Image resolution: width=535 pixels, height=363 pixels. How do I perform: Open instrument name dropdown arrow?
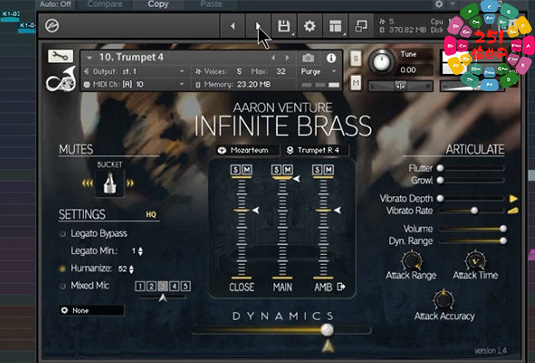coord(89,58)
